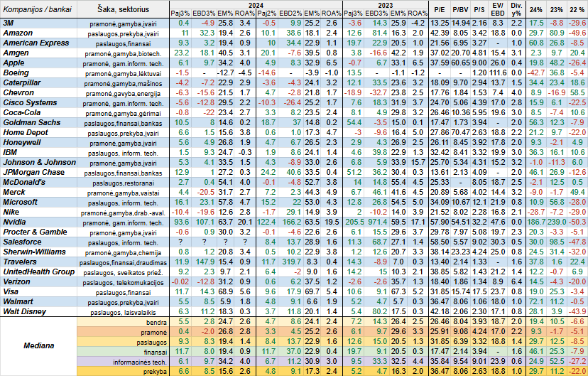
Task: Select Home Depot's 70.47 P/BV value
Action: [460, 132]
